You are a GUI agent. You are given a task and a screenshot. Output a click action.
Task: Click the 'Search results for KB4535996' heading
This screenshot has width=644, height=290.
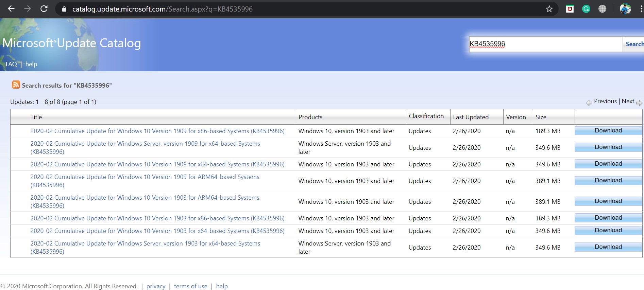click(67, 86)
